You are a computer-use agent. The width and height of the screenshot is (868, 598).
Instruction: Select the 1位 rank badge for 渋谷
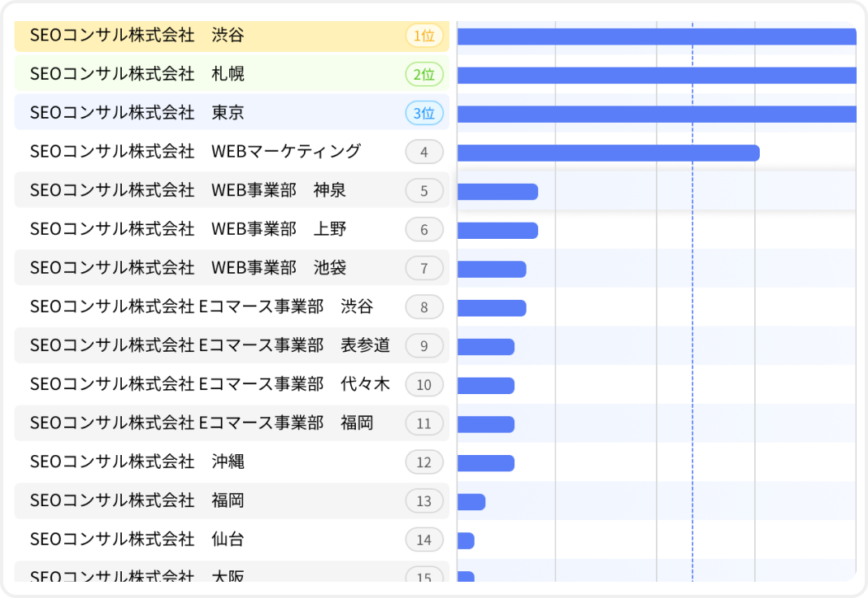[x=424, y=36]
